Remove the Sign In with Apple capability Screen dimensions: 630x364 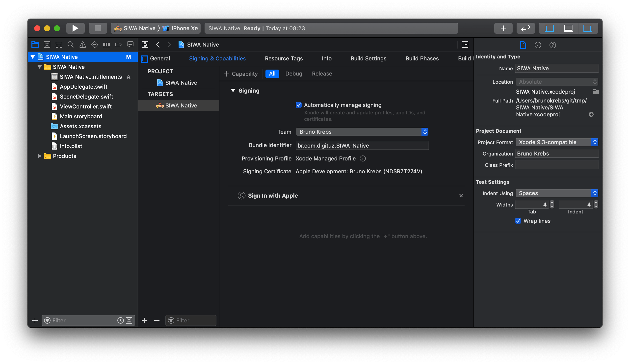[461, 196]
